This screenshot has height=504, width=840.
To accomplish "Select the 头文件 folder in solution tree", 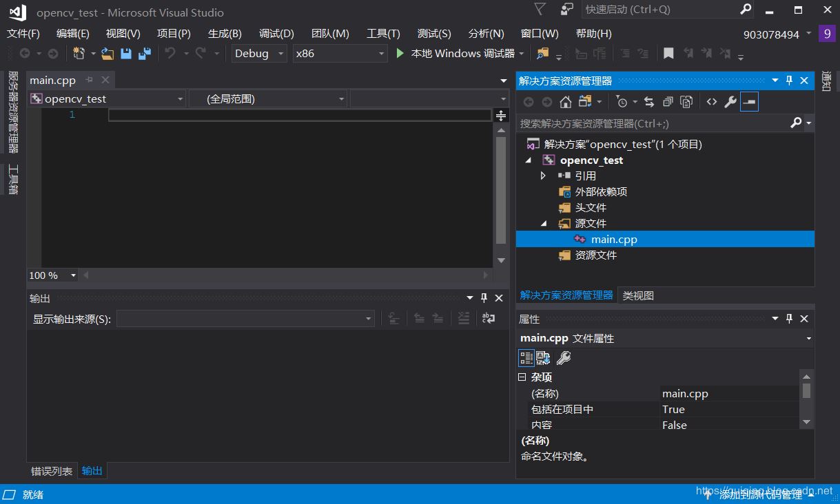I will pyautogui.click(x=591, y=207).
